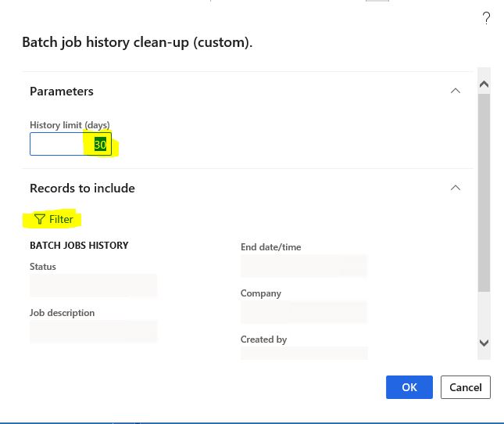This screenshot has height=424, width=504.
Task: Click the Company field
Action: [x=304, y=311]
